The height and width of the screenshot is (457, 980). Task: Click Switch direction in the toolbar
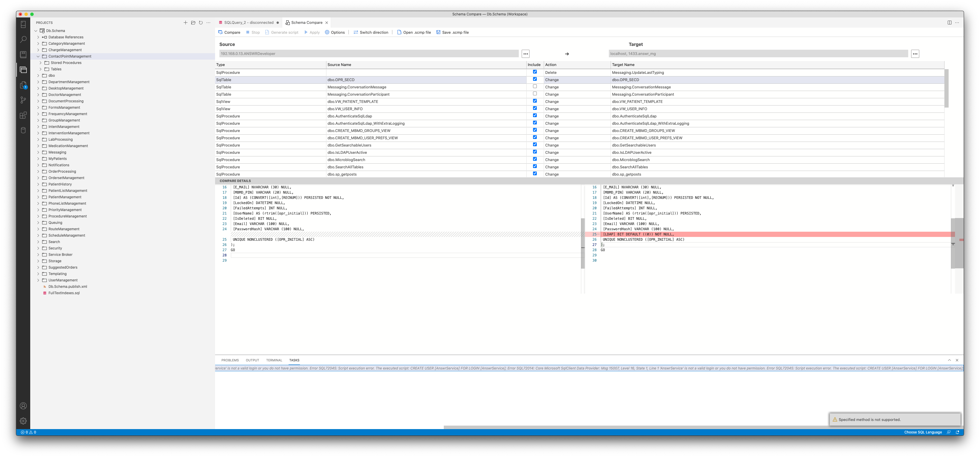[x=371, y=32]
